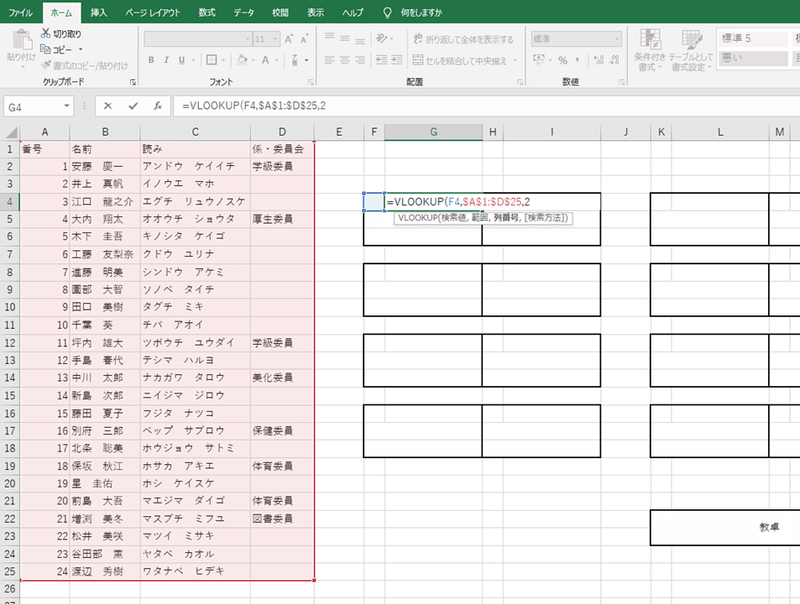Open the Merge and Center dropdown arrow
Image resolution: width=800 pixels, height=604 pixels.
tap(514, 60)
